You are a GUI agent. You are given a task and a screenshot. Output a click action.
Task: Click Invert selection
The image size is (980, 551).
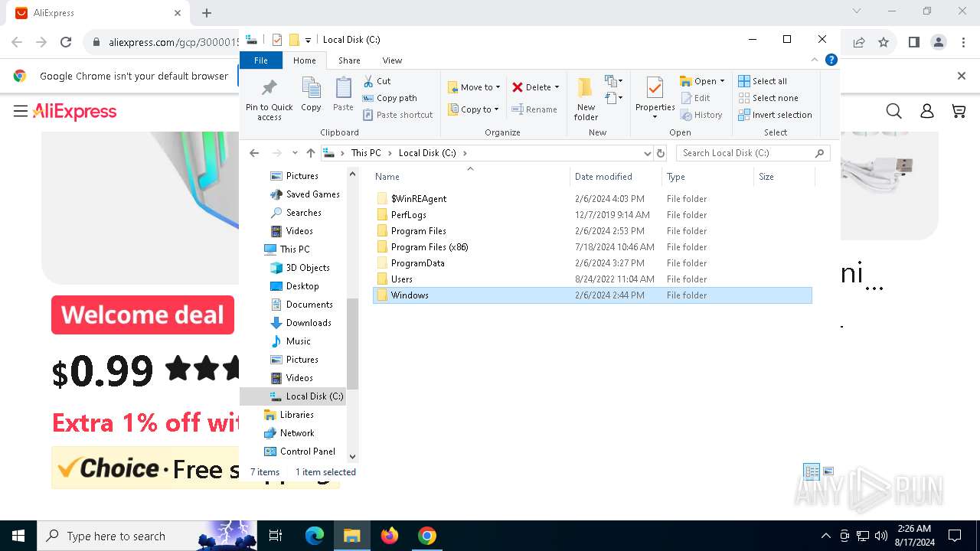pos(775,115)
